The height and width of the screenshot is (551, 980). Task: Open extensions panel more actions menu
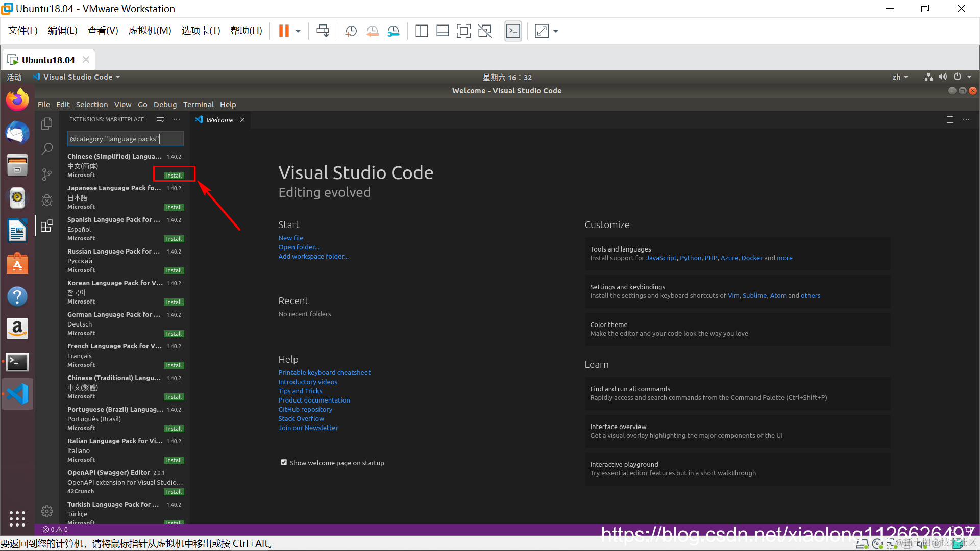pos(177,119)
